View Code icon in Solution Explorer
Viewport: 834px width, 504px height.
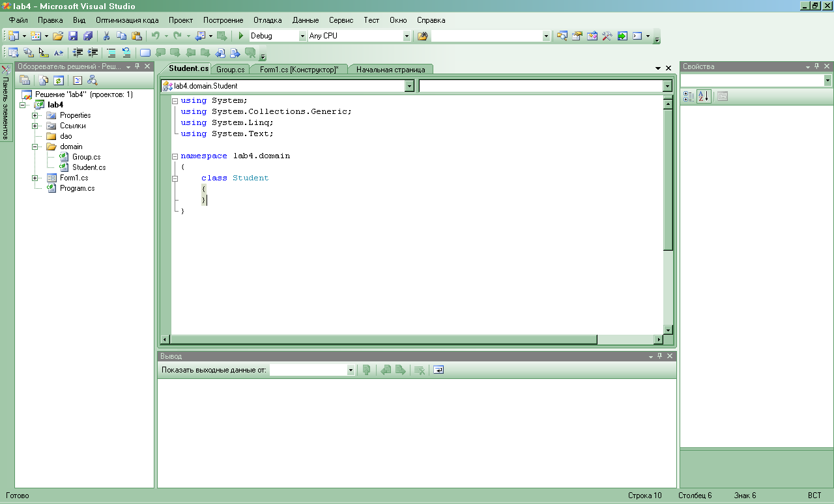click(x=78, y=80)
